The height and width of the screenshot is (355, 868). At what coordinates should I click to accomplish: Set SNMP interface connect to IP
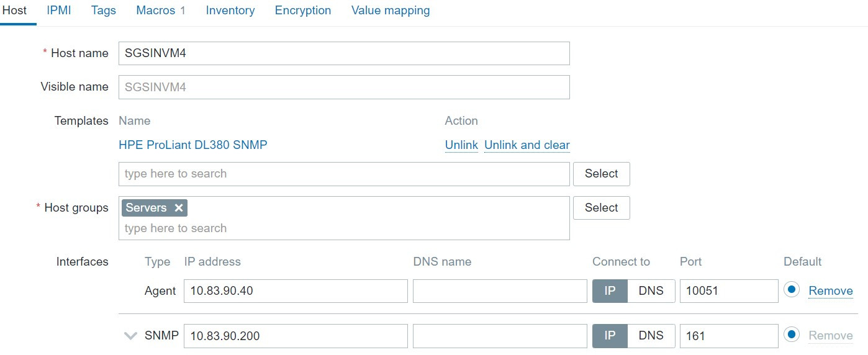[x=610, y=336]
